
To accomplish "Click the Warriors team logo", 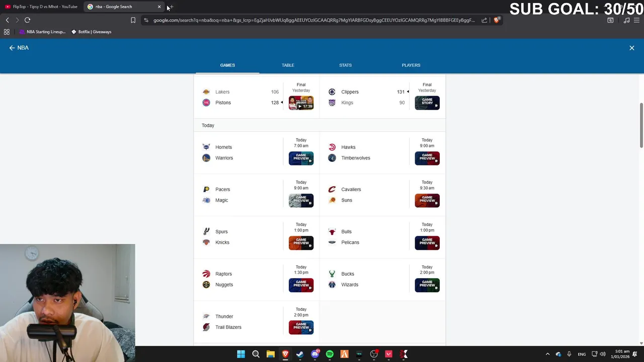I will click(x=206, y=158).
